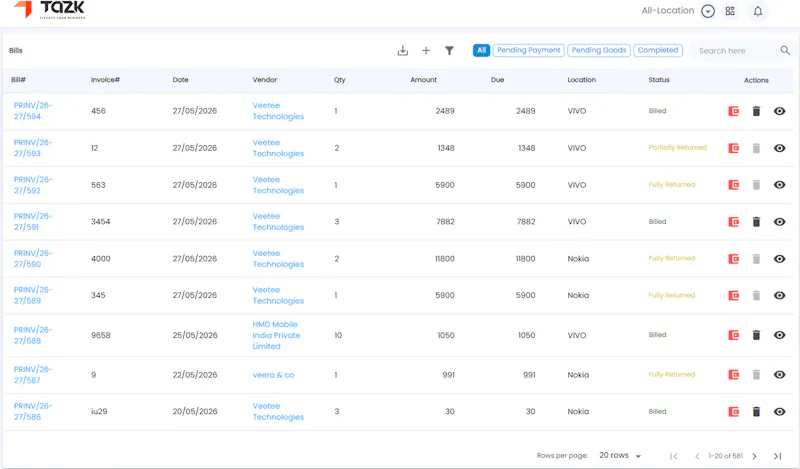Open the apps grid icon in header
Viewport: 800px width, 469px height.
tap(730, 11)
